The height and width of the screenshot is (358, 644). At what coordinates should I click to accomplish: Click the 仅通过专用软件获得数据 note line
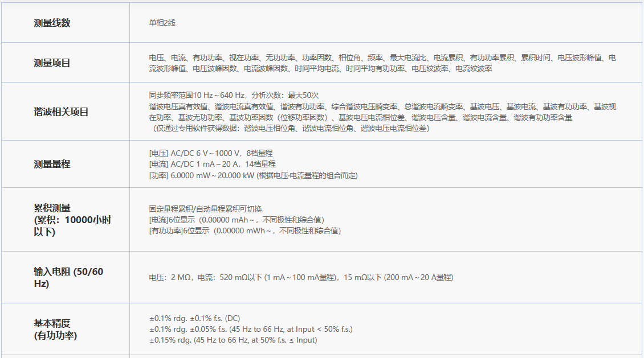(291, 129)
